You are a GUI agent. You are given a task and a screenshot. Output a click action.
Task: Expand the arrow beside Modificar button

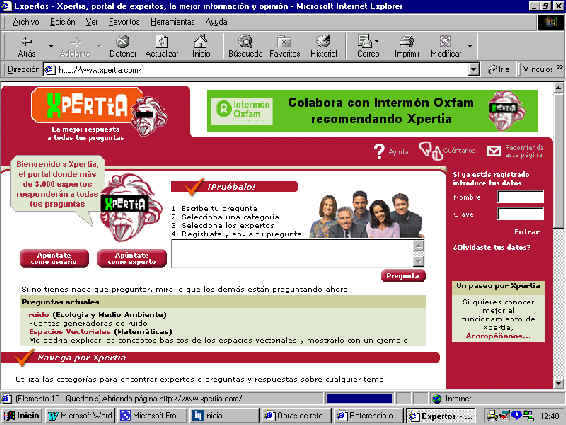(470, 46)
